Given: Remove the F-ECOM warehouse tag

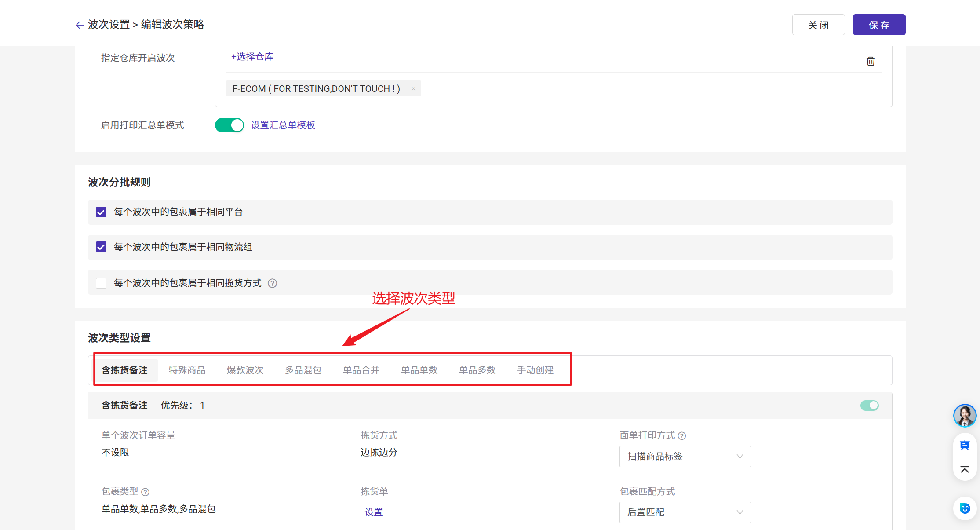Looking at the screenshot, I should (x=413, y=89).
